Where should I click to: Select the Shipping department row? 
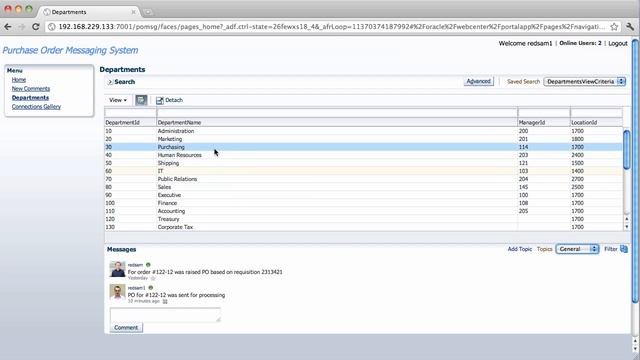364,163
